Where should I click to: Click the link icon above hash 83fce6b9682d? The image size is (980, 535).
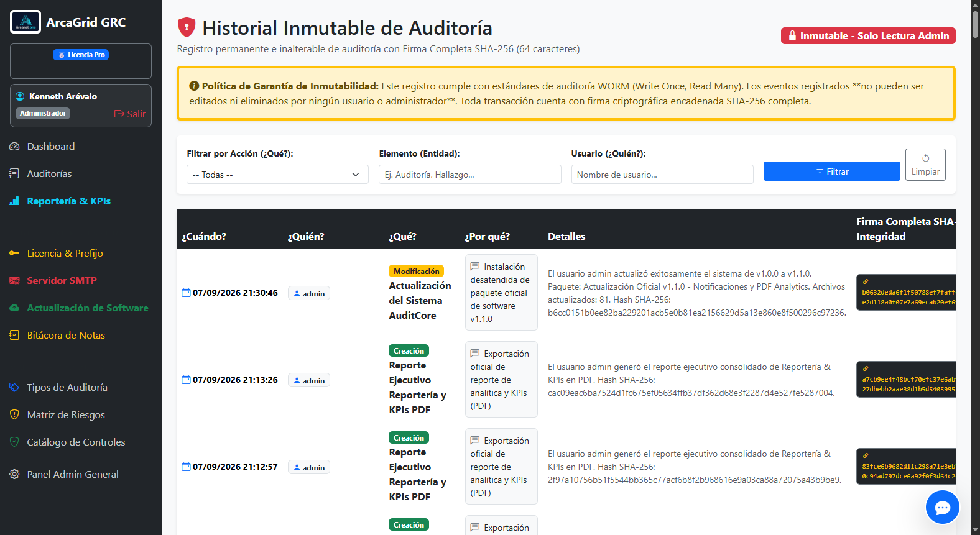pyautogui.click(x=866, y=455)
